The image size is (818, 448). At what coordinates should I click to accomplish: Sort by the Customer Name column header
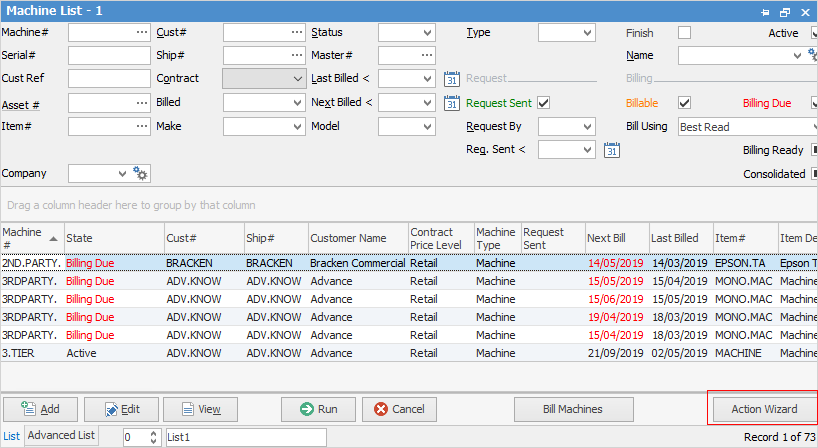pos(357,239)
